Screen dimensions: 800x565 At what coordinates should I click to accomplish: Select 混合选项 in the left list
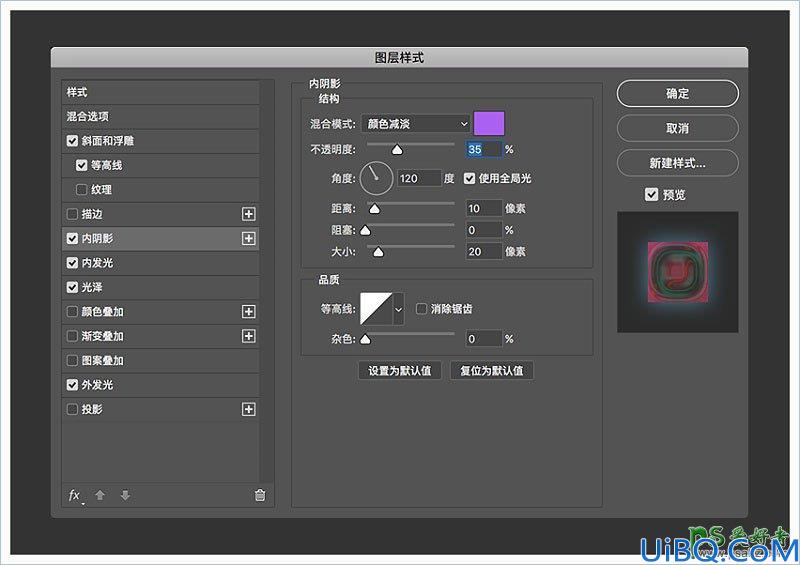click(x=160, y=116)
